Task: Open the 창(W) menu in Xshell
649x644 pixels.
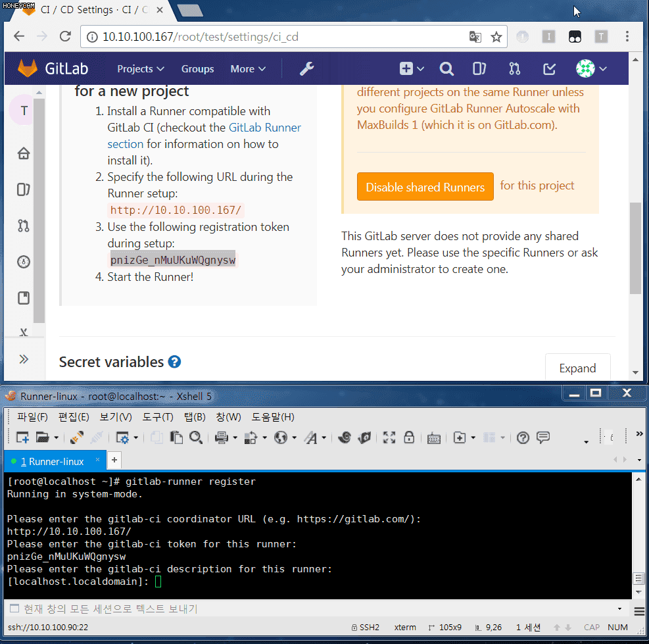Action: 228,416
